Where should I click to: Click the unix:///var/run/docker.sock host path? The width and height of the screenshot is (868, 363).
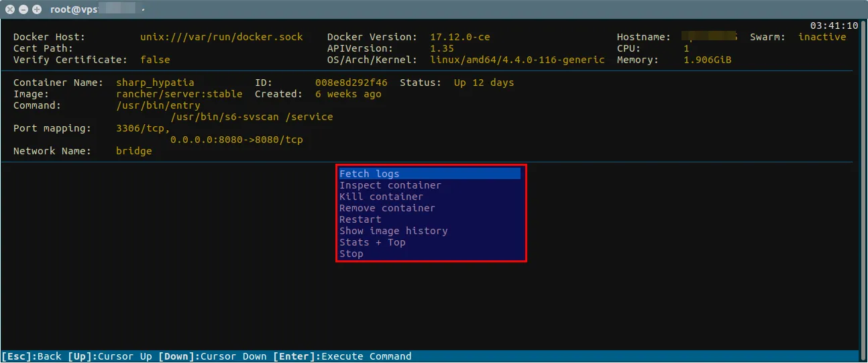(x=221, y=37)
